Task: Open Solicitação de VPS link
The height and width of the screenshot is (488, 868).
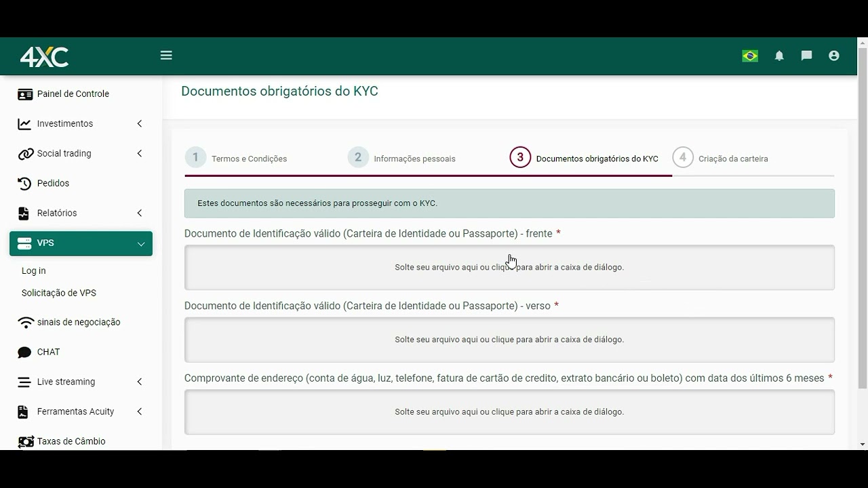Action: [x=59, y=293]
